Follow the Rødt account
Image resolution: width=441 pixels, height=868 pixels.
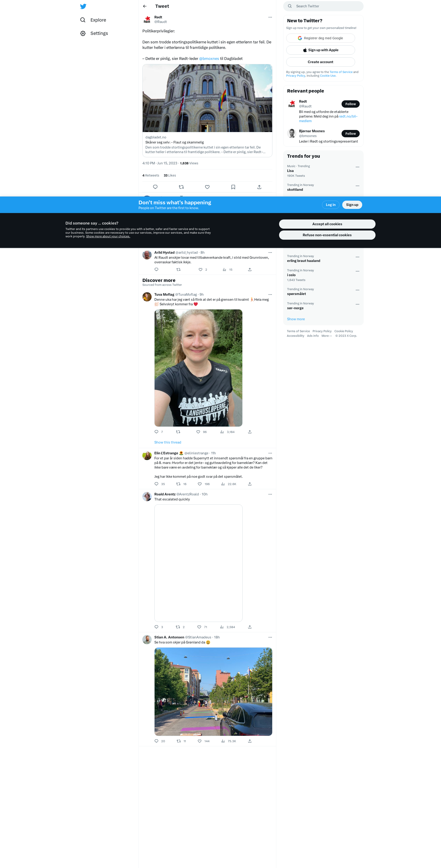click(x=350, y=104)
